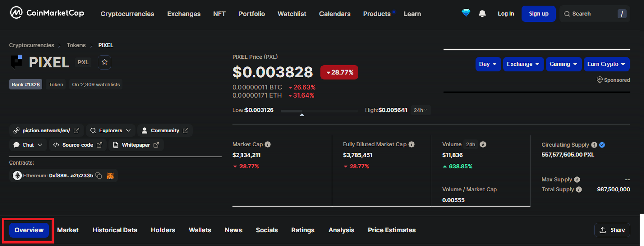Switch to the Ratings tab
This screenshot has width=644, height=246.
point(303,230)
